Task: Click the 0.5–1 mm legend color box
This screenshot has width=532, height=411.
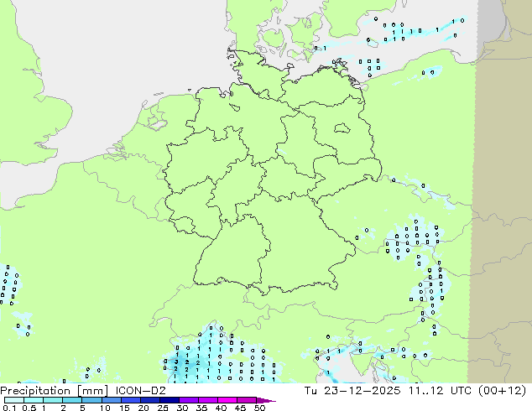Action: (34, 400)
